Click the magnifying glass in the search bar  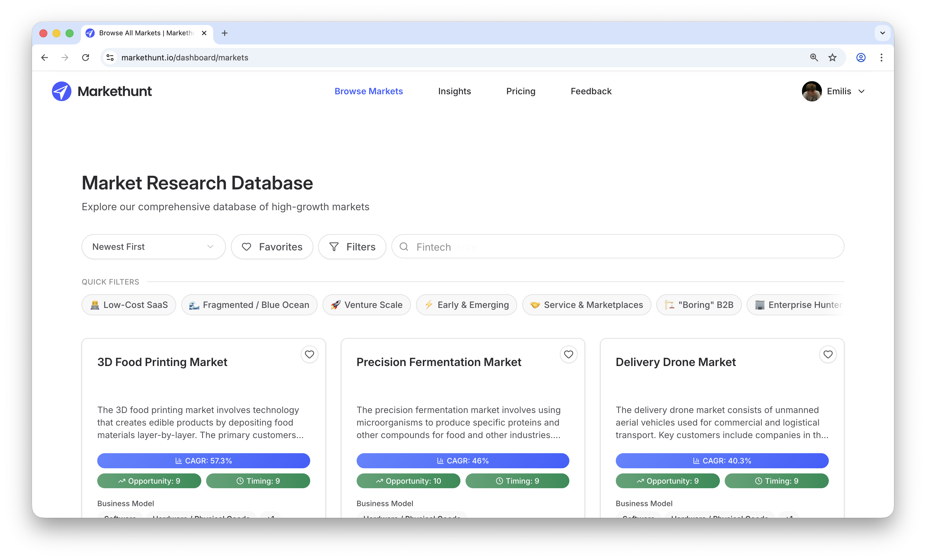pyautogui.click(x=404, y=246)
